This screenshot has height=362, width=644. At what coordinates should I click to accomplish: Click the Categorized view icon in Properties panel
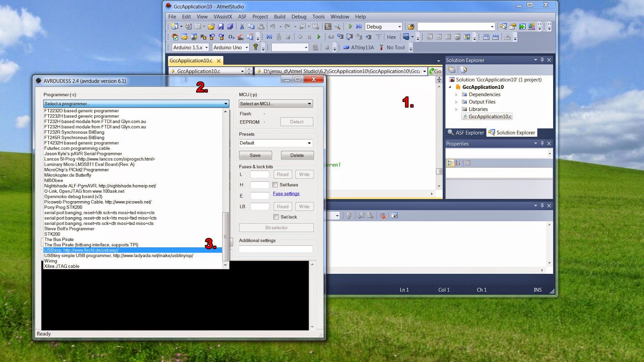coord(450,163)
